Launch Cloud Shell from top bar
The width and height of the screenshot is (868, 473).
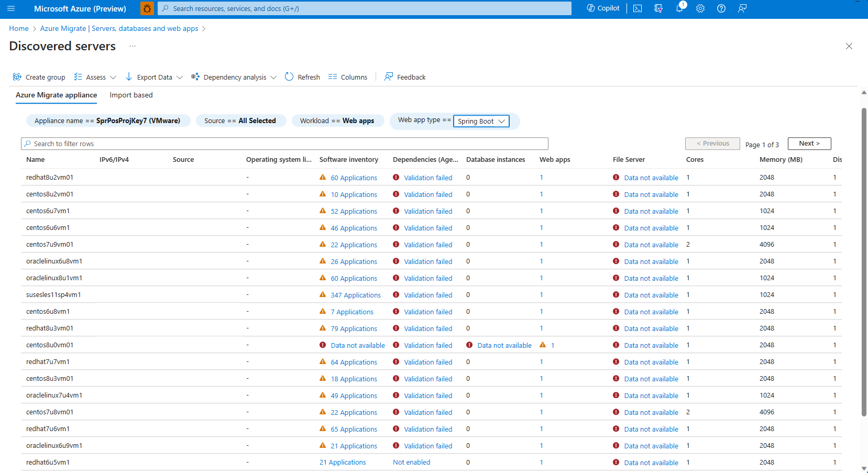(638, 8)
